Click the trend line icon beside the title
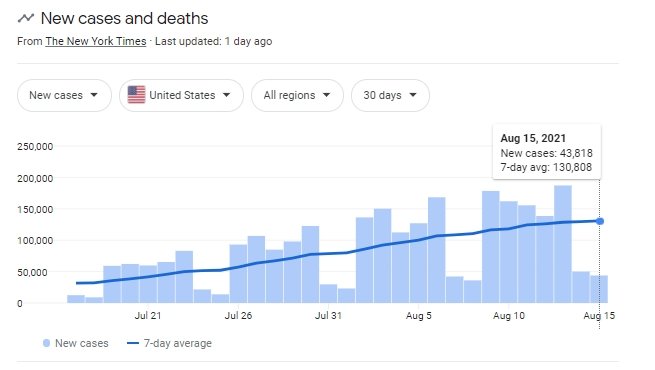The height and width of the screenshot is (370, 655). [25, 18]
